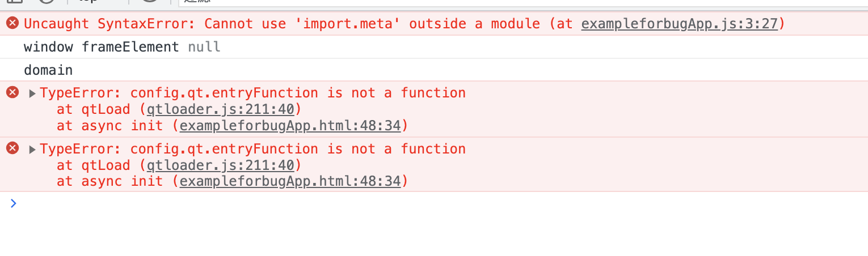Select the window frameElement null log entry
This screenshot has height=256, width=868.
[434, 47]
